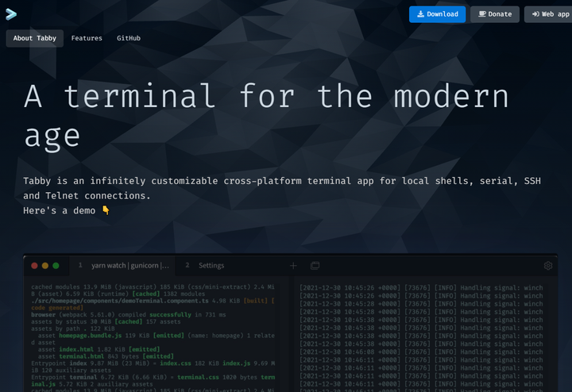Click the blue Download button
This screenshot has height=392, width=572.
[x=437, y=14]
